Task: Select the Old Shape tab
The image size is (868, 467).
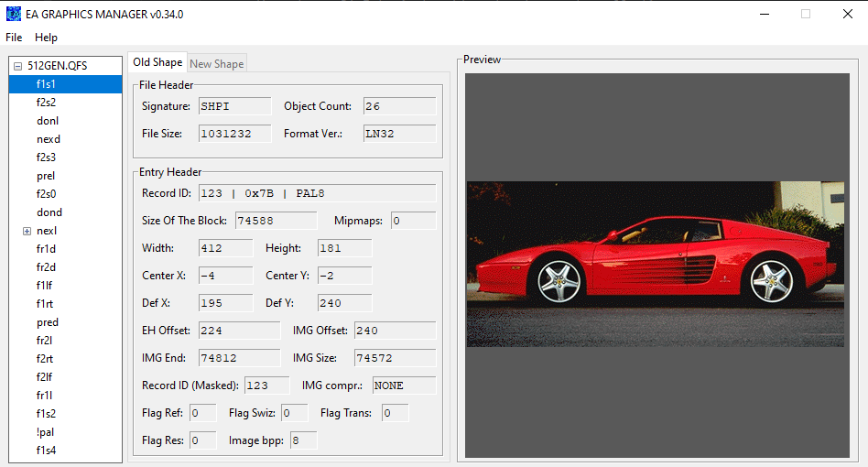Action: point(157,62)
